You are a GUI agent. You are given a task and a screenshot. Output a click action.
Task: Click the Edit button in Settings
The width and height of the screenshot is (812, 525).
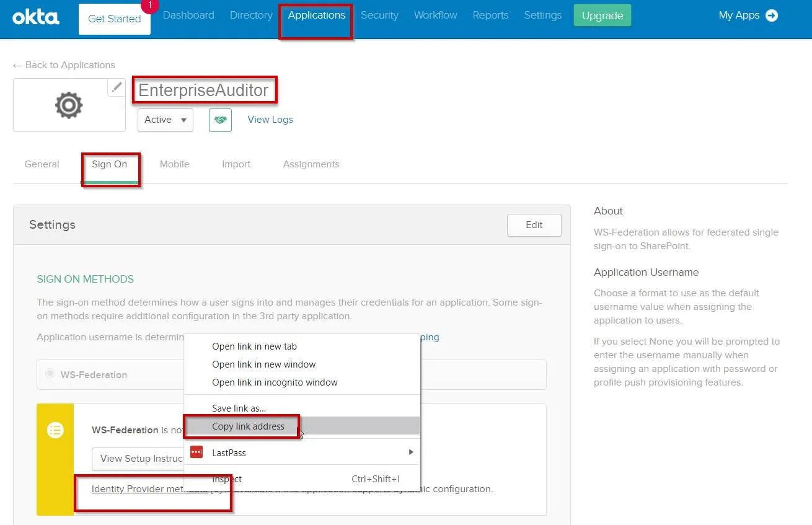[x=534, y=225]
